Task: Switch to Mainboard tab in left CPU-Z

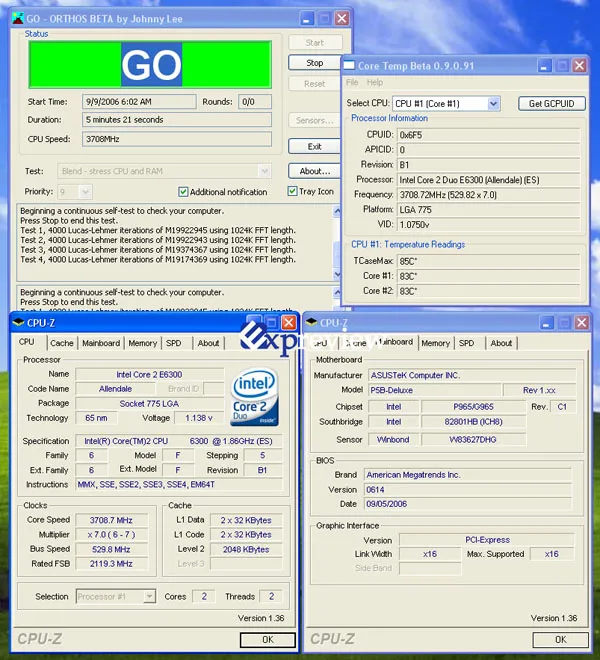Action: [101, 343]
